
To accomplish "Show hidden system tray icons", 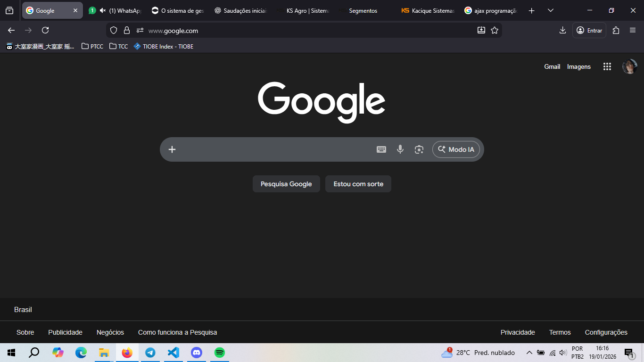I will [x=529, y=353].
